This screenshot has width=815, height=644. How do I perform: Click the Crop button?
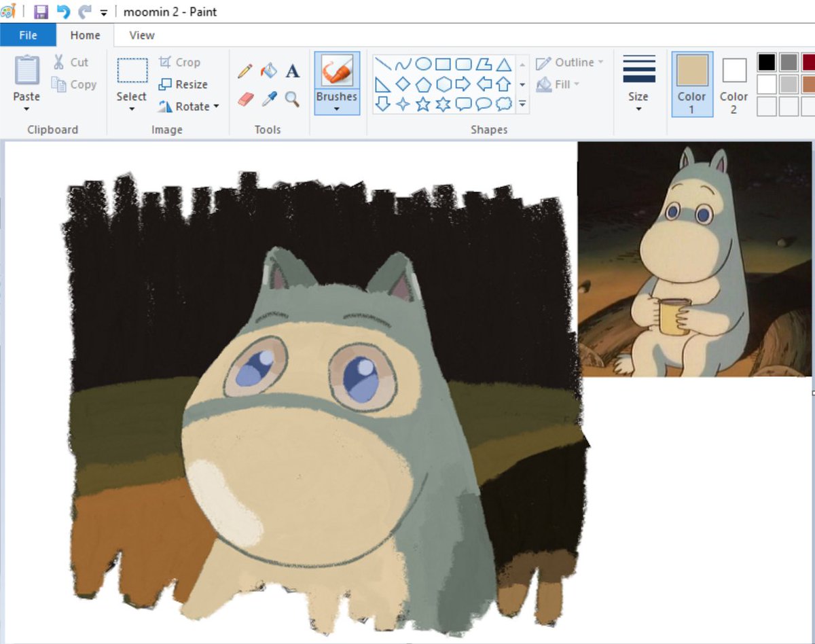coord(179,62)
